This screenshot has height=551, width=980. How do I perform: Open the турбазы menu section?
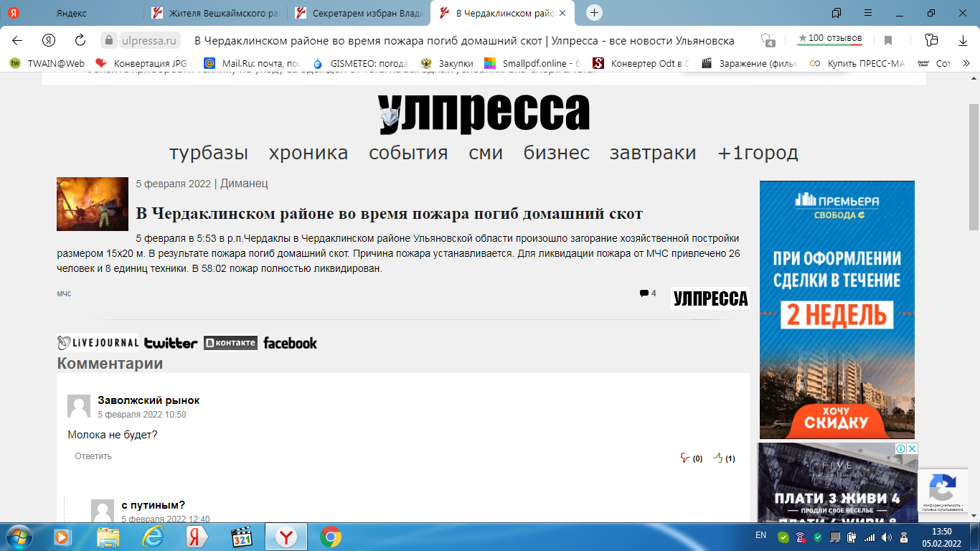tap(209, 153)
